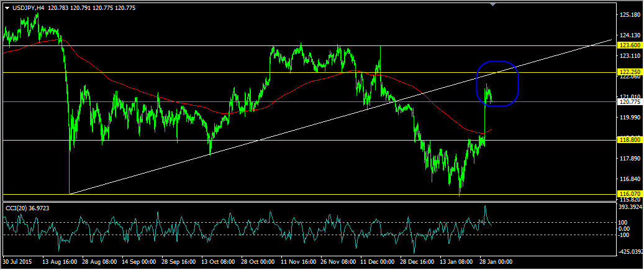
Task: Click the CCI scale value -100
Action: [625, 235]
